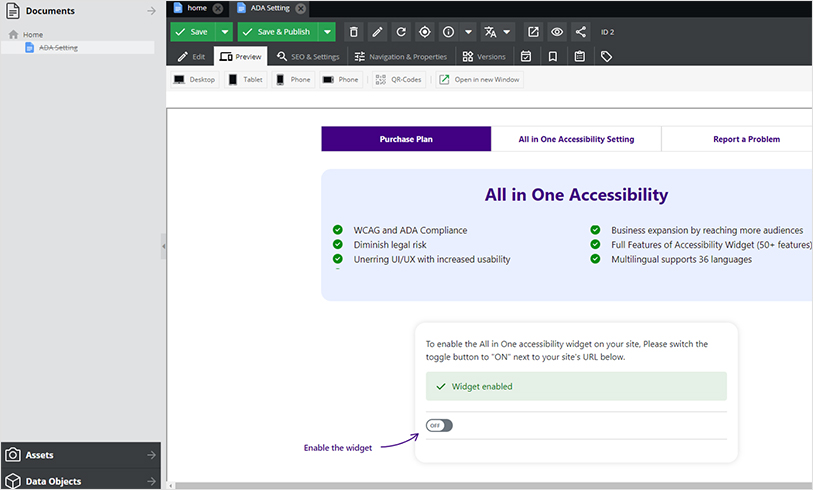
Task: Click the arrow beside Assets
Action: click(151, 455)
